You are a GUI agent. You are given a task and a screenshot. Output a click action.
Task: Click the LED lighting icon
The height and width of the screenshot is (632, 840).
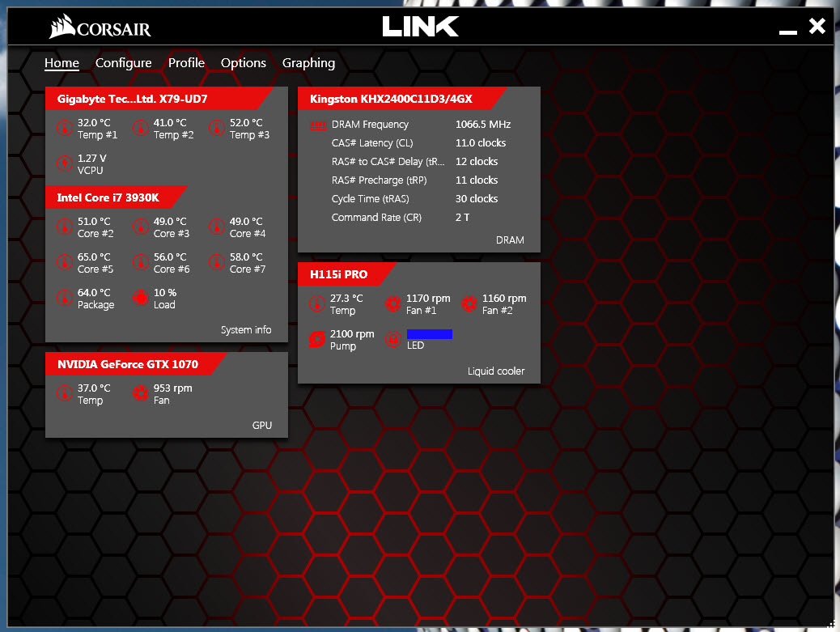coord(393,339)
